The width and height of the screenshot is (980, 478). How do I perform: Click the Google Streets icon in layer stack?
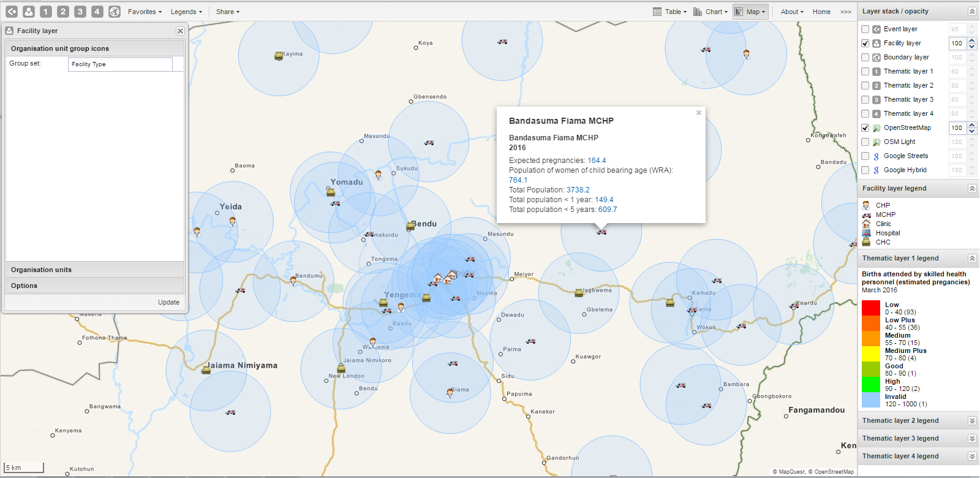pyautogui.click(x=876, y=156)
